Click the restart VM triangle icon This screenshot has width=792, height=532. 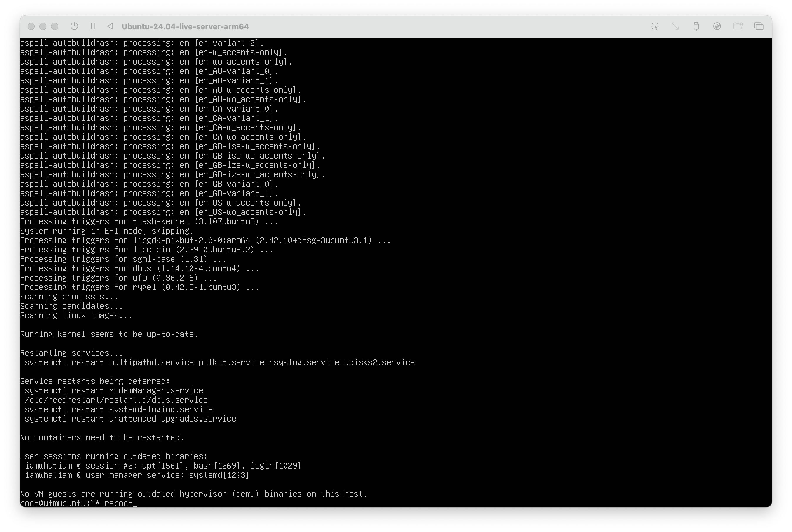[x=110, y=26]
